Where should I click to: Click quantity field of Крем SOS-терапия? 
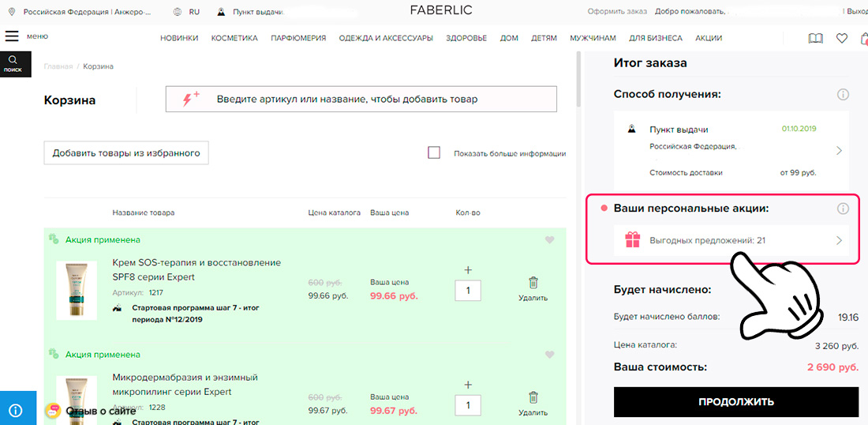(x=468, y=291)
